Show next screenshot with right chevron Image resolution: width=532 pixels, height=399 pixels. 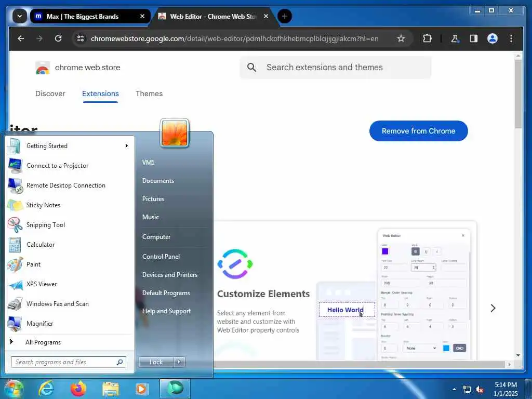[493, 308]
